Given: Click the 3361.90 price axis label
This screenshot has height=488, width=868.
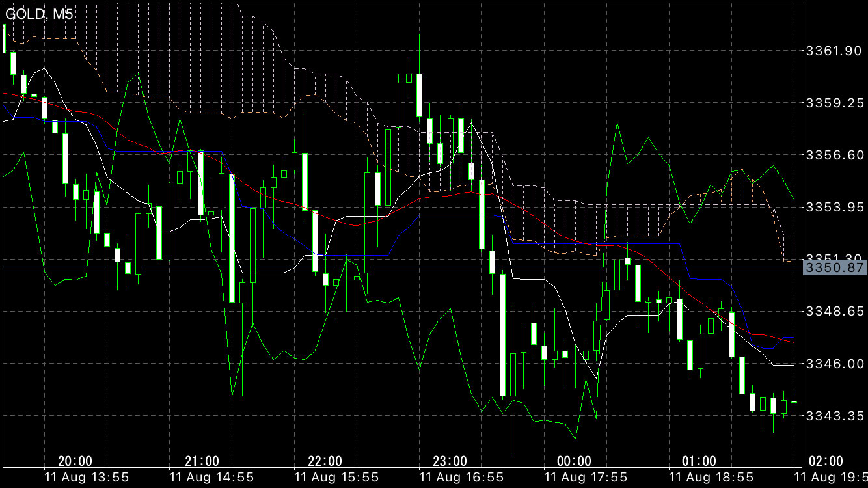Looking at the screenshot, I should 834,51.
